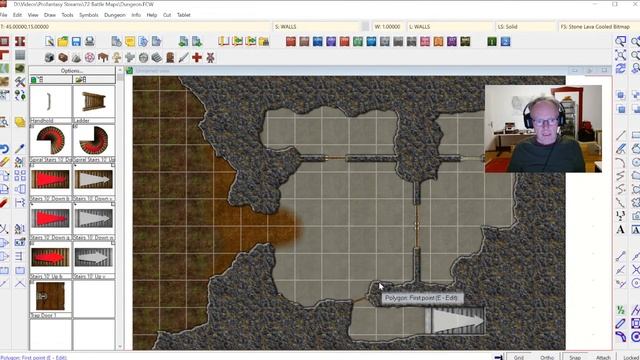Open the rubble pile symbol catalog
This screenshot has height=360, width=640.
(76, 58)
